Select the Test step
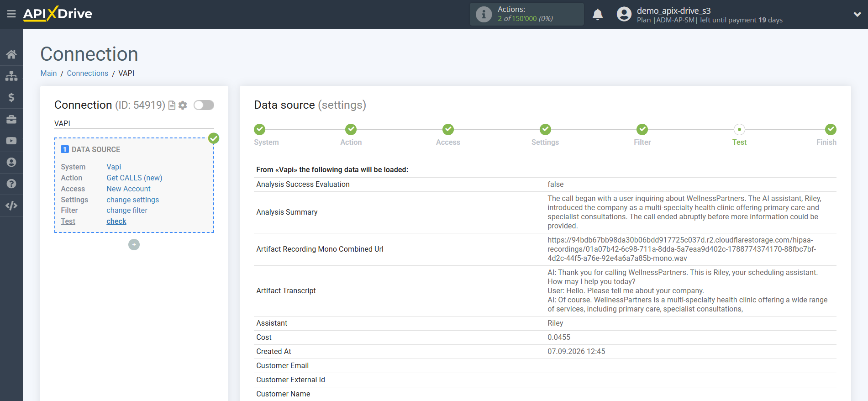The image size is (868, 401). [739, 129]
